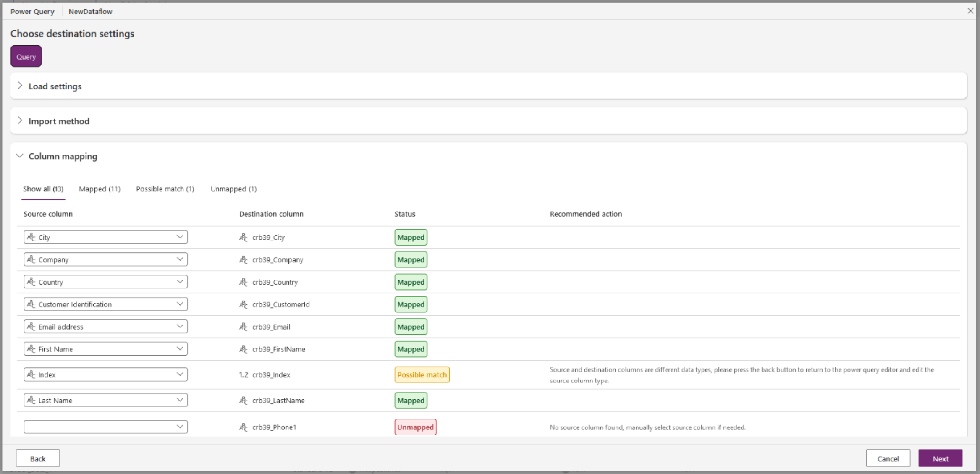This screenshot has height=474, width=980.
Task: Click the ABC icon next to crb39_Email destination
Action: point(243,327)
